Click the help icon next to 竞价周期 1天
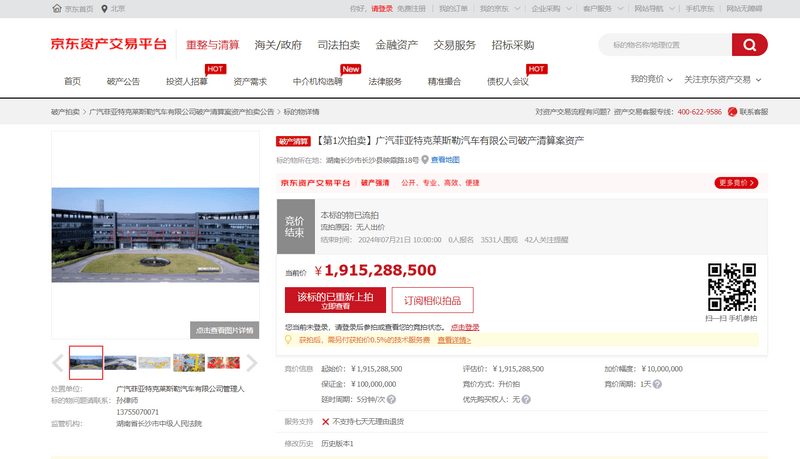The height and width of the screenshot is (459, 800). [x=657, y=384]
